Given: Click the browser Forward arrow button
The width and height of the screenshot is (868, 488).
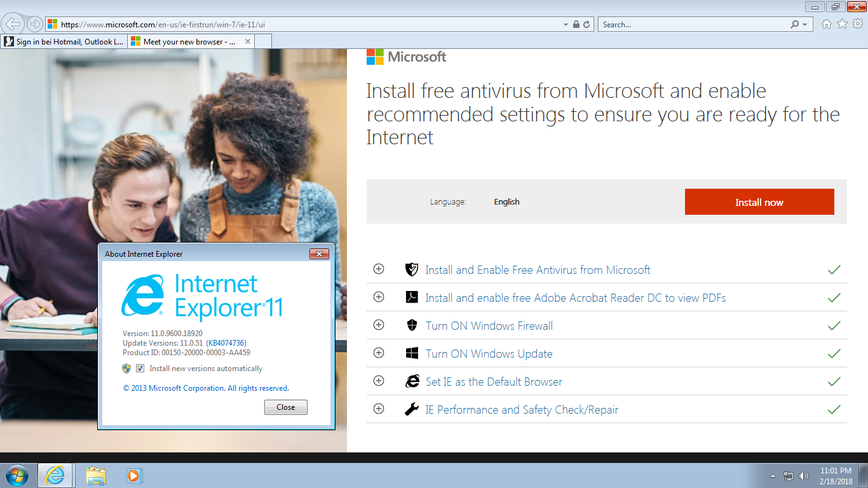Looking at the screenshot, I should point(35,24).
